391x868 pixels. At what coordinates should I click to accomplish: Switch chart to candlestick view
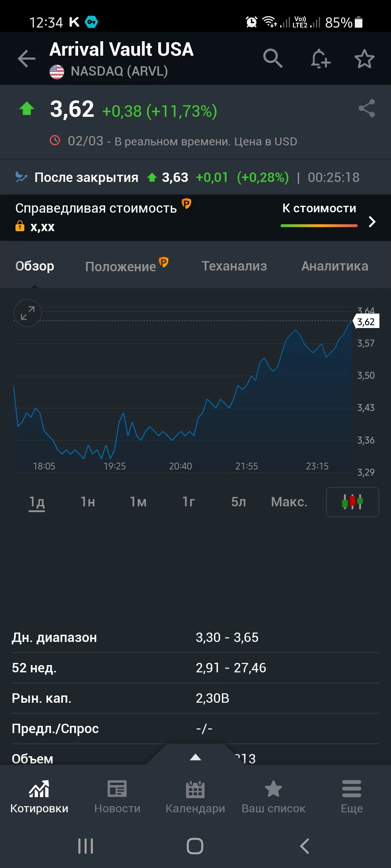click(352, 502)
